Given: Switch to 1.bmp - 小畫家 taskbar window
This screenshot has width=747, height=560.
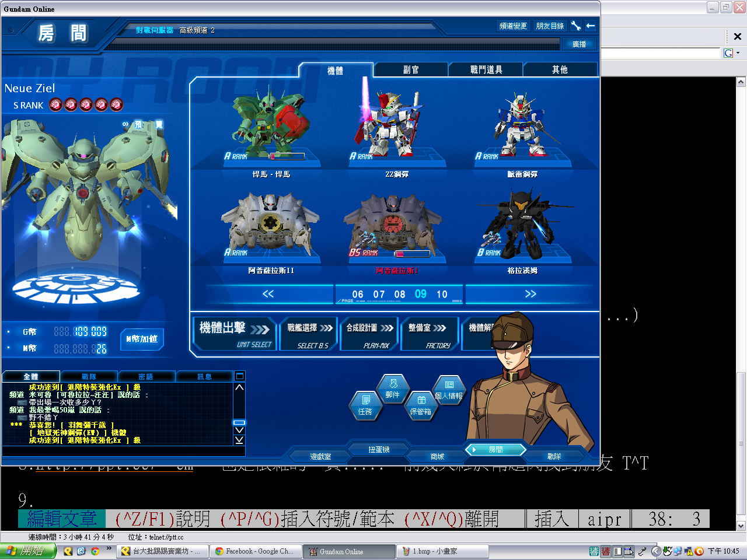Looking at the screenshot, I should click(444, 551).
